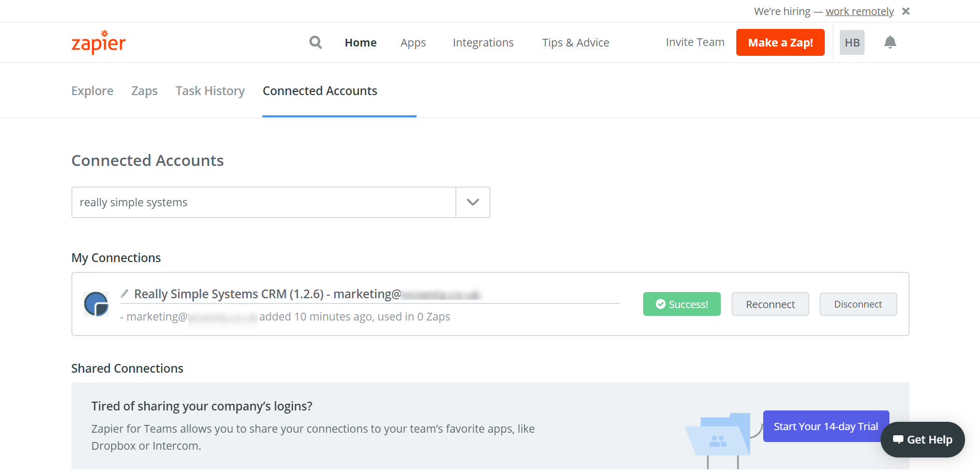Start Your 14-day Trial for Zapier Teams
This screenshot has height=473, width=980.
(x=825, y=426)
